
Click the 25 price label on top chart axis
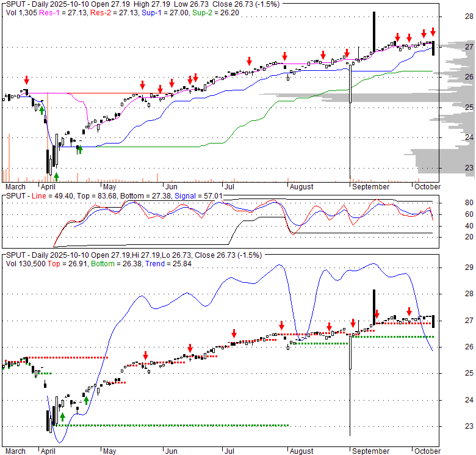[x=469, y=107]
